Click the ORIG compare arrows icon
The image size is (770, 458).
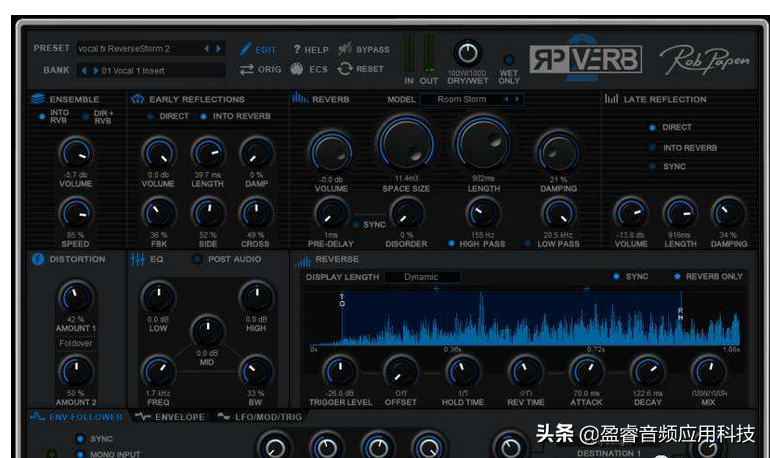(246, 70)
